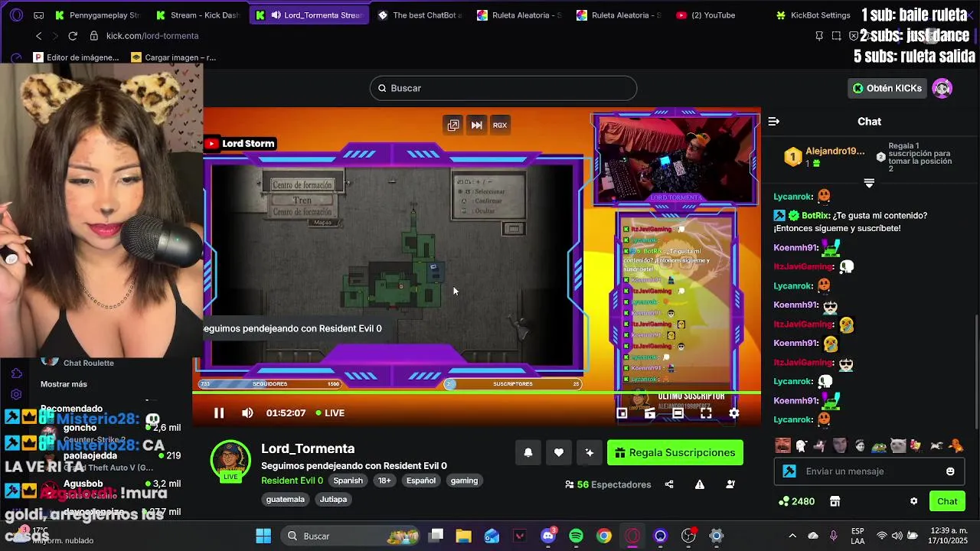Click Obtén KICKs button
The width and height of the screenshot is (980, 551).
click(887, 88)
